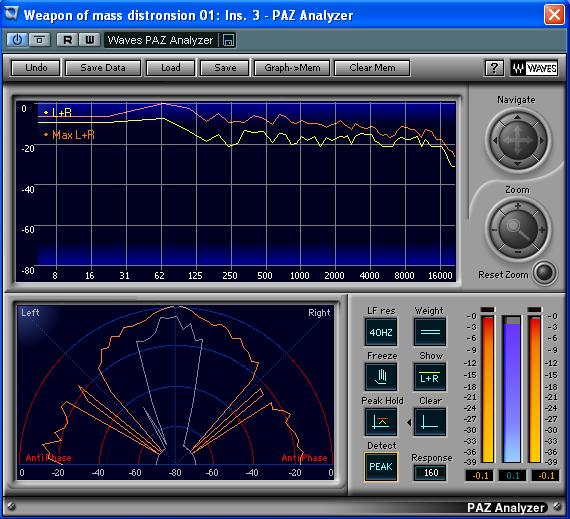Click the Navigate up arrow
Viewport: 570px width, 519px height.
click(517, 117)
